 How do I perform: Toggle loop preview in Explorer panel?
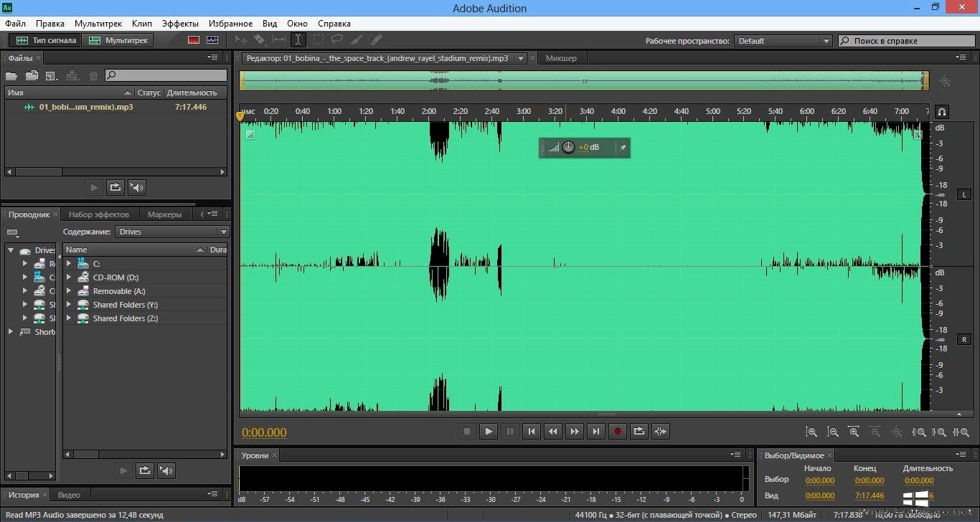(x=145, y=470)
